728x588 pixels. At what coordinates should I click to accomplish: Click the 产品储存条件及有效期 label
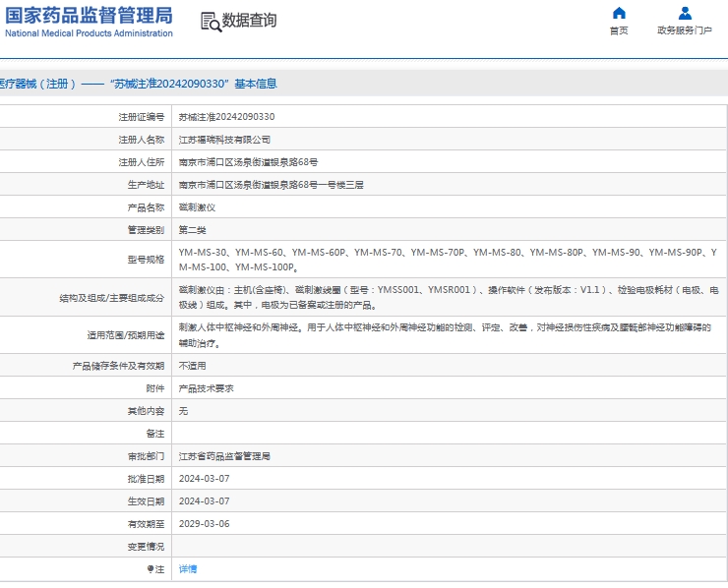click(118, 366)
